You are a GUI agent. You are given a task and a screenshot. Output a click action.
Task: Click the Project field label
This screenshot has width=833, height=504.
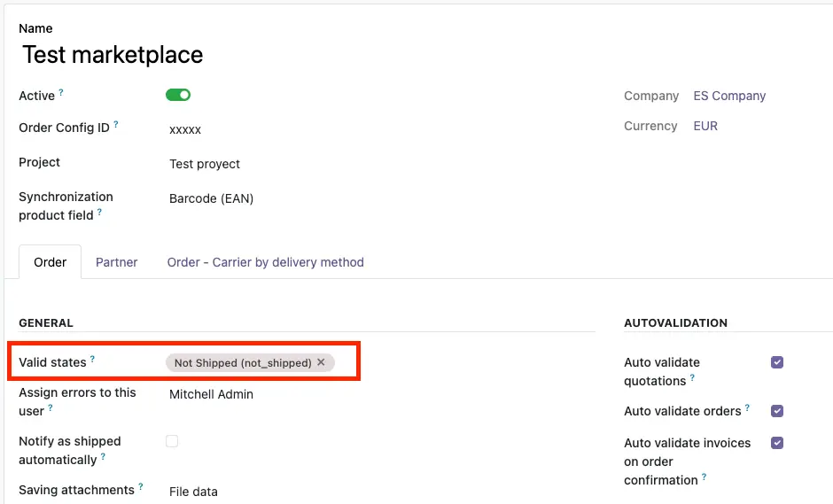point(39,162)
